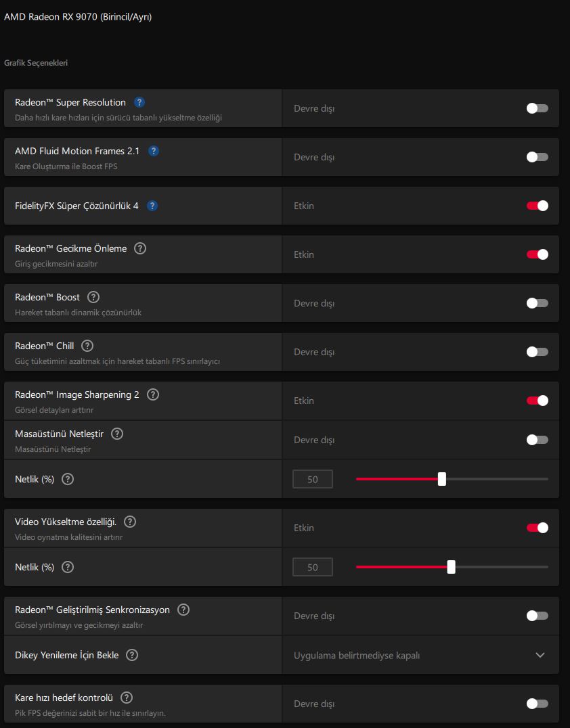Click Netlik value field under Video Yükseltme
570x728 pixels.
pyautogui.click(x=313, y=567)
